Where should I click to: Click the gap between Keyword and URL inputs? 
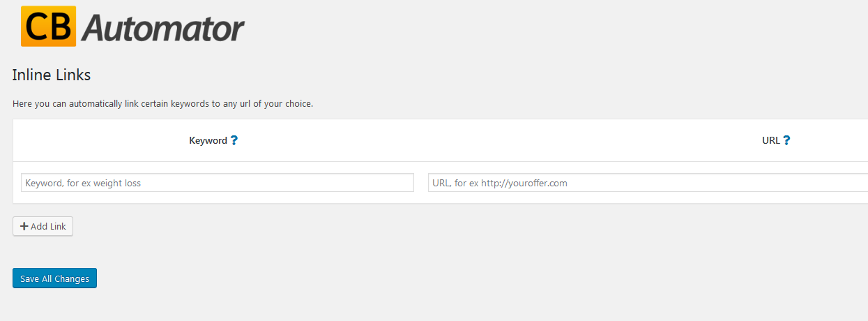coord(421,183)
